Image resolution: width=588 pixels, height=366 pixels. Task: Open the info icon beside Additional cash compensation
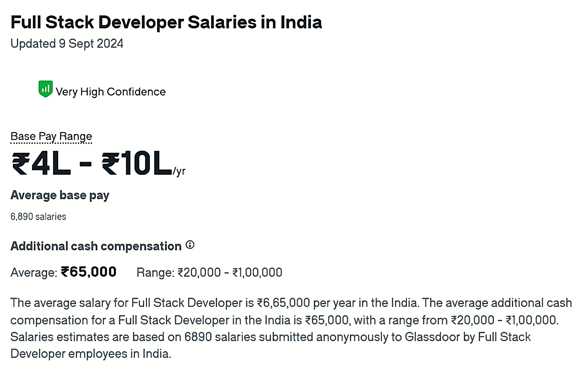(190, 245)
